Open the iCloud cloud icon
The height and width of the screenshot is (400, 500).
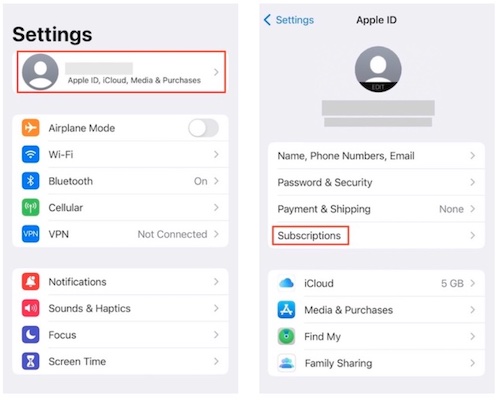coord(286,283)
